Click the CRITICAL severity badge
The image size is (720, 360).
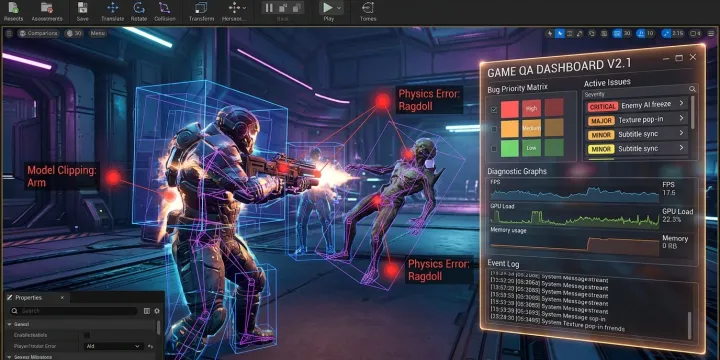click(602, 106)
